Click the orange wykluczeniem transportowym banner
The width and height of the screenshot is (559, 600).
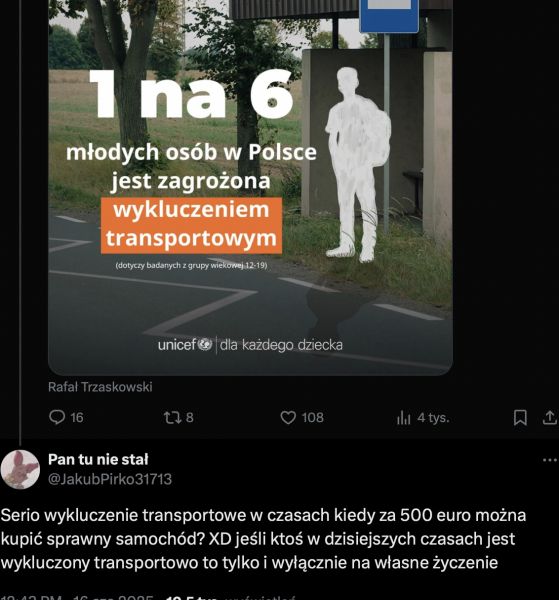tap(191, 225)
